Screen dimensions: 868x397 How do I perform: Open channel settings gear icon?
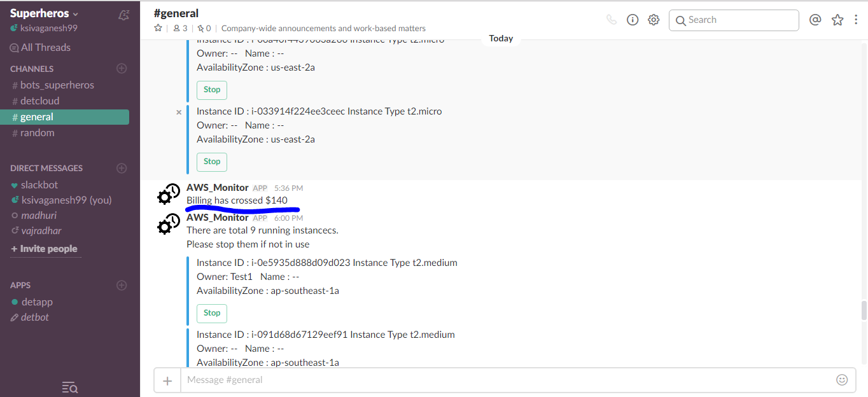click(x=654, y=20)
